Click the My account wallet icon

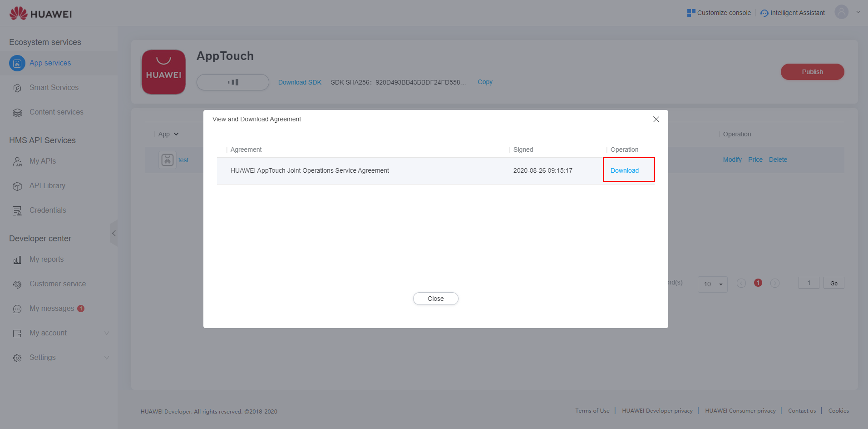pyautogui.click(x=17, y=333)
